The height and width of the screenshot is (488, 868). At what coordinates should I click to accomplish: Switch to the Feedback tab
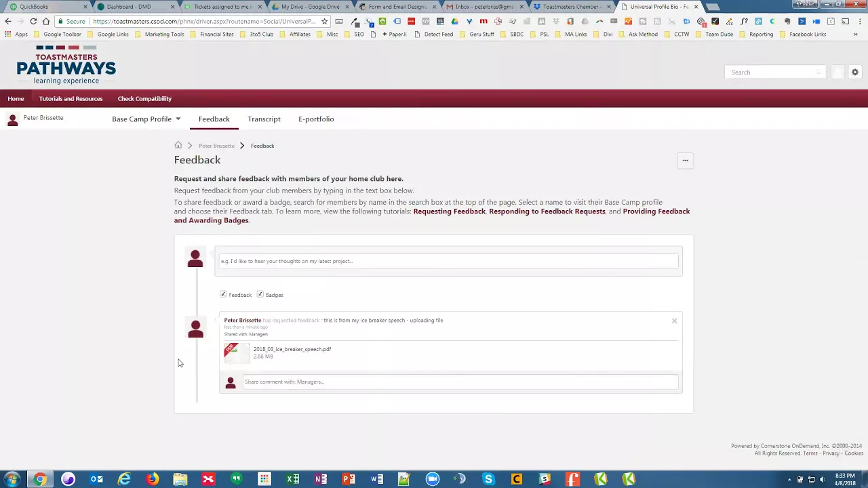pyautogui.click(x=214, y=119)
